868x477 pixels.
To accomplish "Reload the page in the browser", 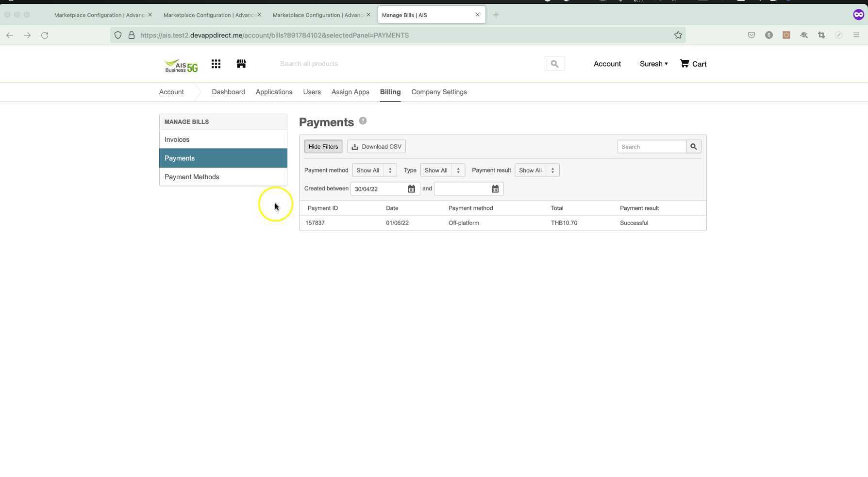I will pos(45,35).
